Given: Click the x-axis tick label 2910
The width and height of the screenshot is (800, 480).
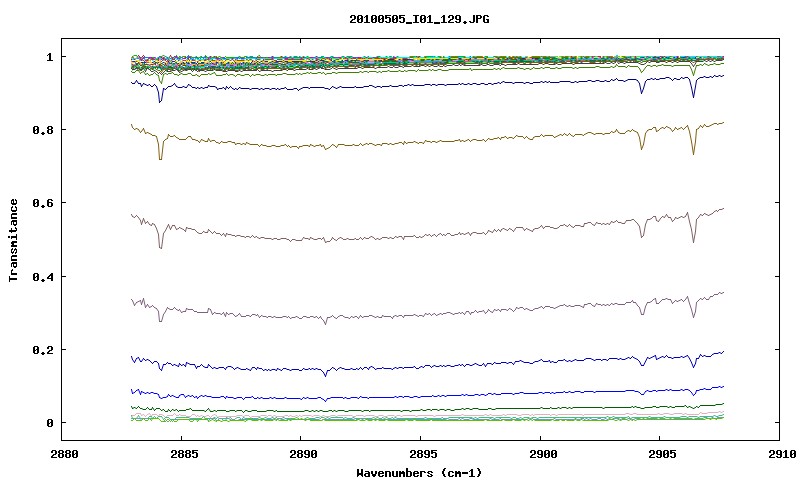Looking at the screenshot, I should [x=782, y=454].
